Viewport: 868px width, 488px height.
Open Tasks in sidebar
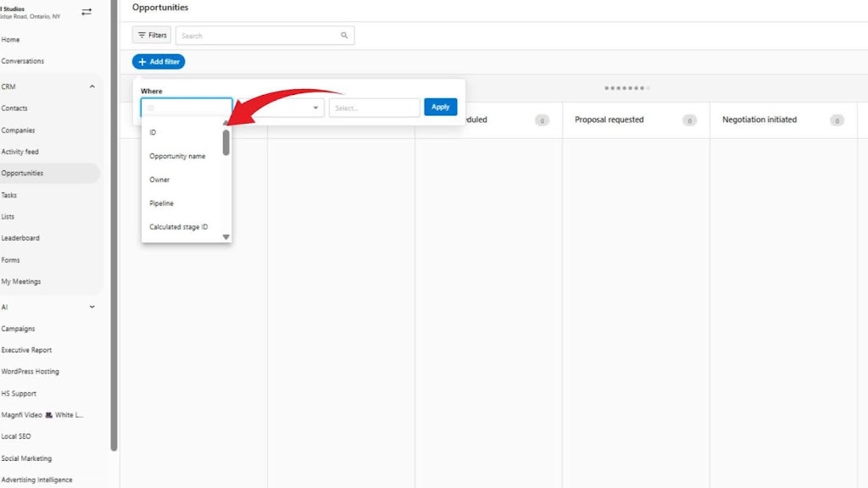point(8,195)
